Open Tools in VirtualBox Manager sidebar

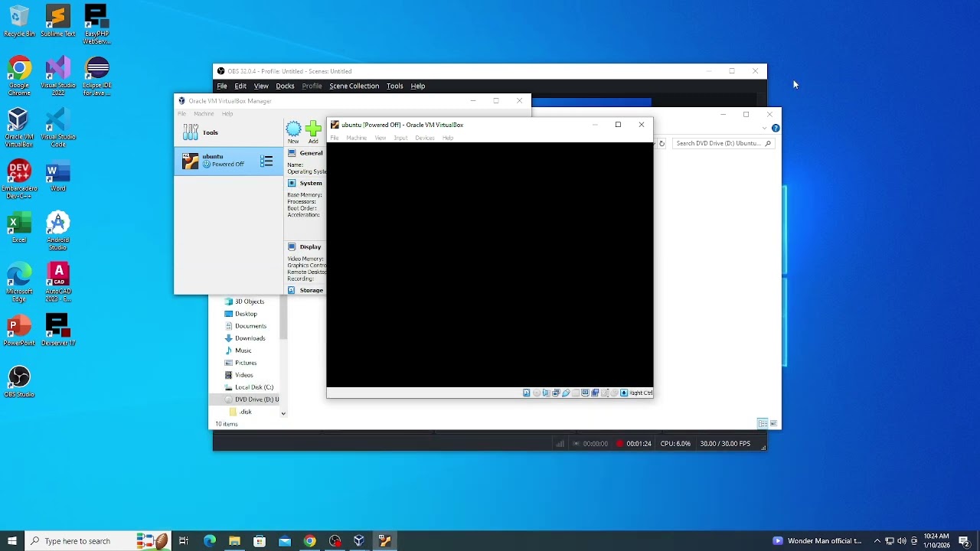[229, 132]
